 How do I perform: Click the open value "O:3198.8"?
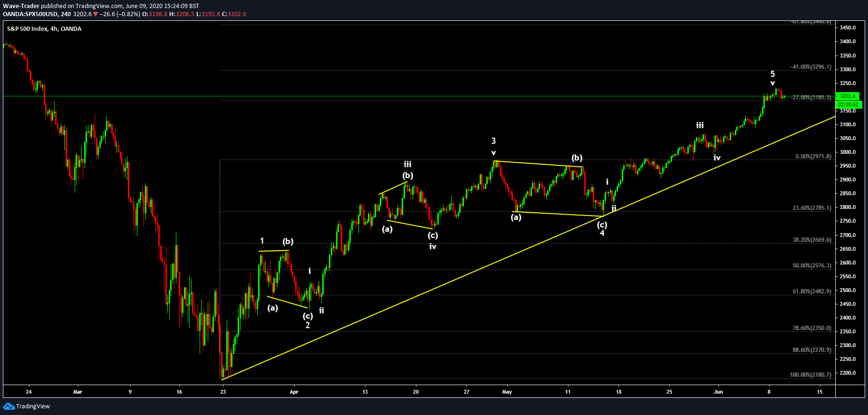(155, 14)
